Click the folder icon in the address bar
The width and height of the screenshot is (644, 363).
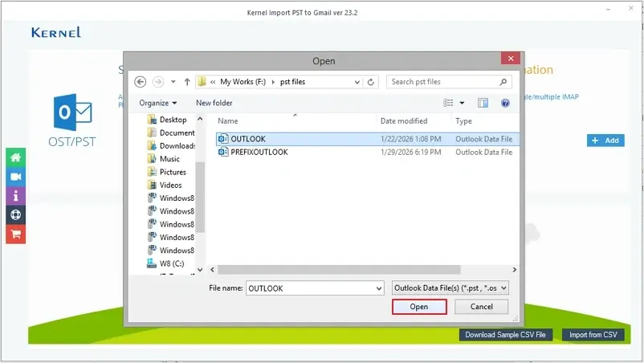[x=202, y=82]
